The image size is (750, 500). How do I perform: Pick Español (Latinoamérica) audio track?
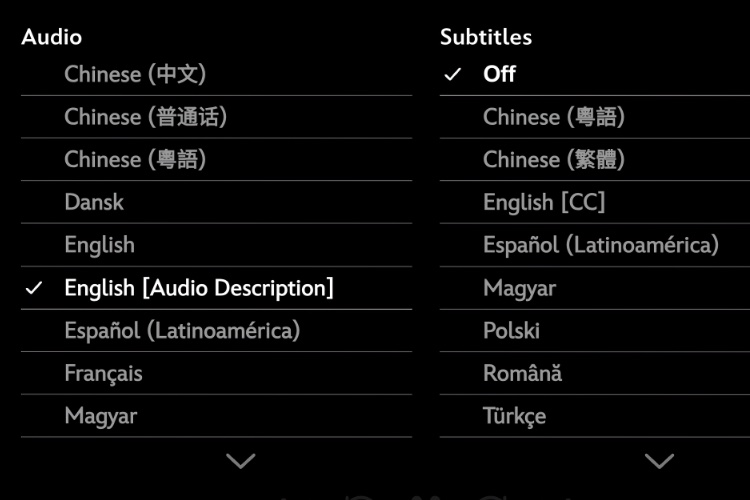[182, 331]
